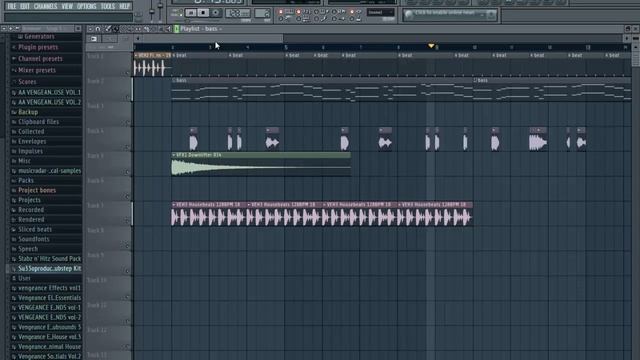The height and width of the screenshot is (360, 640).
Task: Open the Collected folder
Action: (x=31, y=131)
